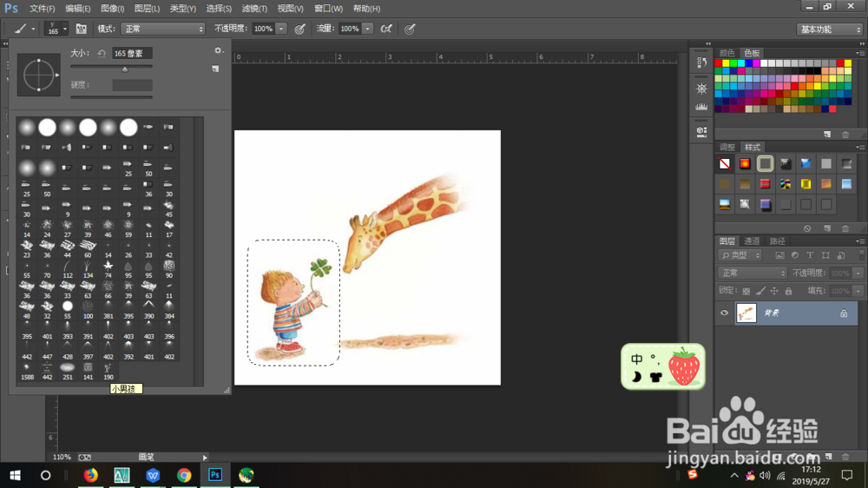The image size is (868, 488).
Task: Lock all for the layer
Action: [x=789, y=291]
